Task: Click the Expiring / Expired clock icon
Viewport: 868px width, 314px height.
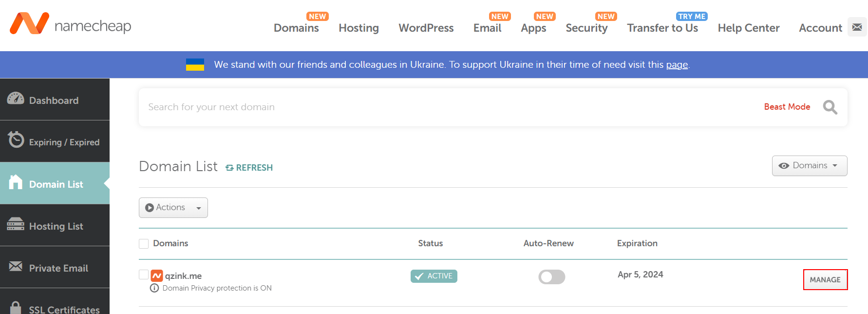Action: coord(16,140)
